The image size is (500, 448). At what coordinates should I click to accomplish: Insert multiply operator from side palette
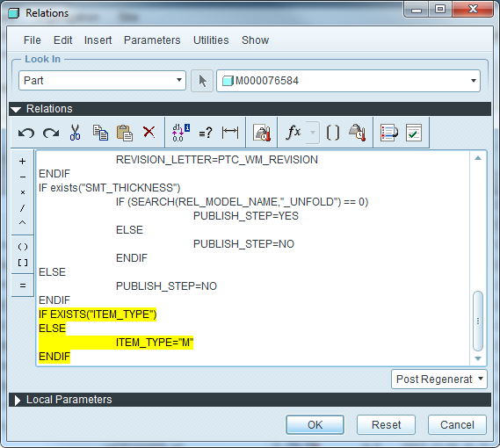22,192
